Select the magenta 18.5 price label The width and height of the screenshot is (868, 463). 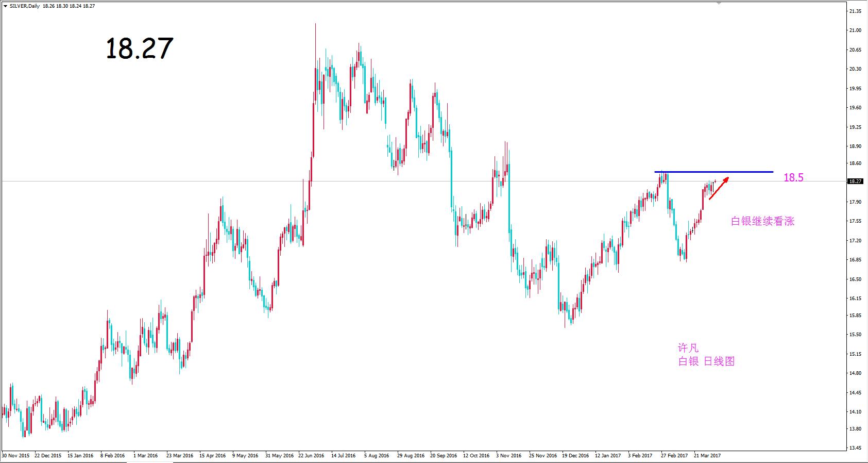[793, 178]
